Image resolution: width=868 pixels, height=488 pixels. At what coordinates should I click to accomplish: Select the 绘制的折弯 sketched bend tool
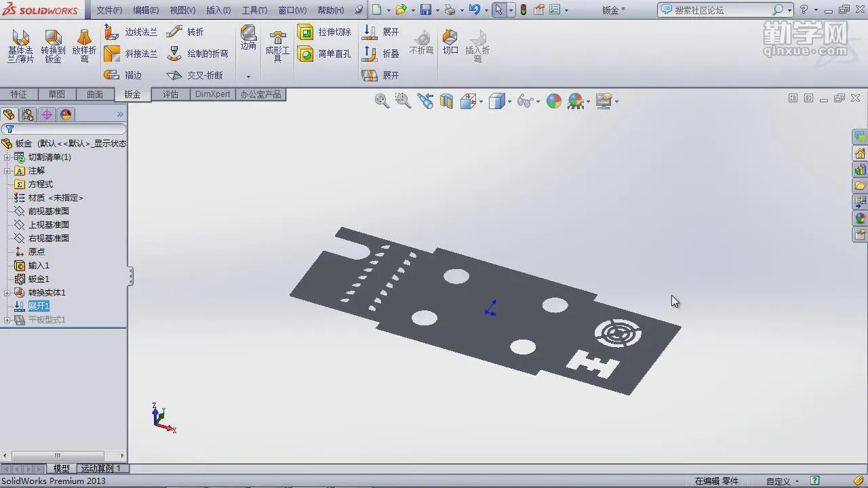tap(197, 54)
